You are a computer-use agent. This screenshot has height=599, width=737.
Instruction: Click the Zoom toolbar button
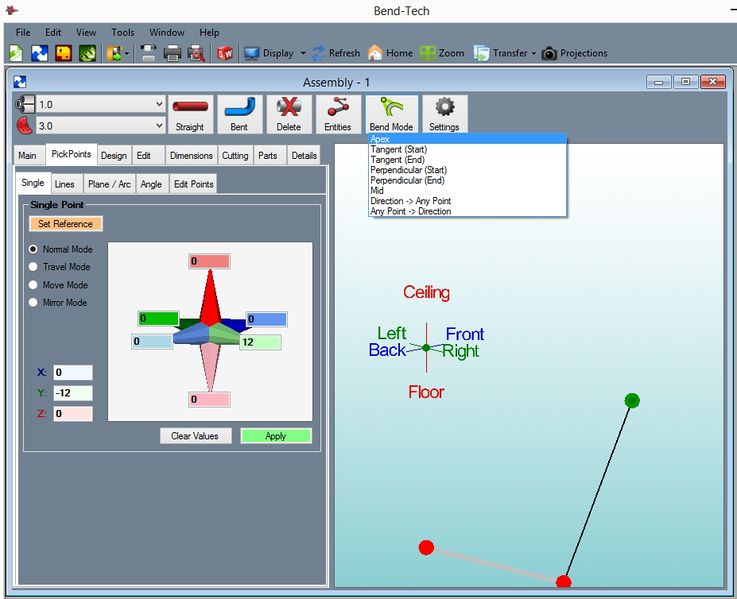pos(442,53)
